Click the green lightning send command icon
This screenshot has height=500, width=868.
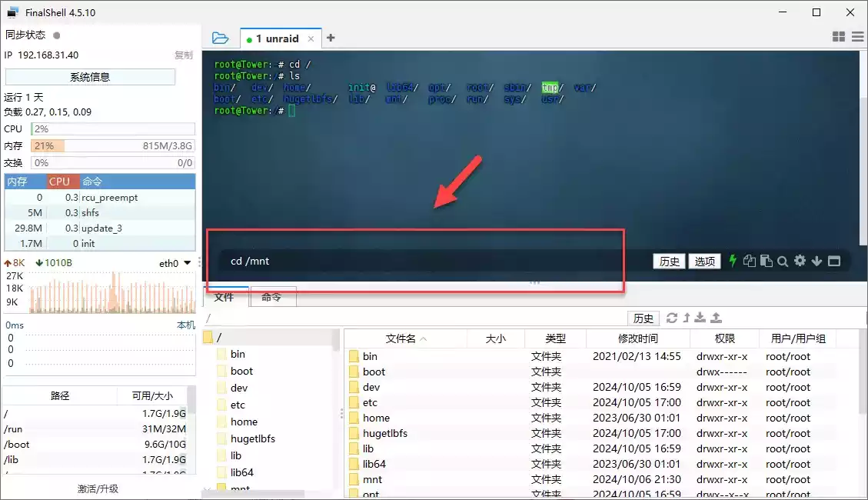(x=733, y=261)
